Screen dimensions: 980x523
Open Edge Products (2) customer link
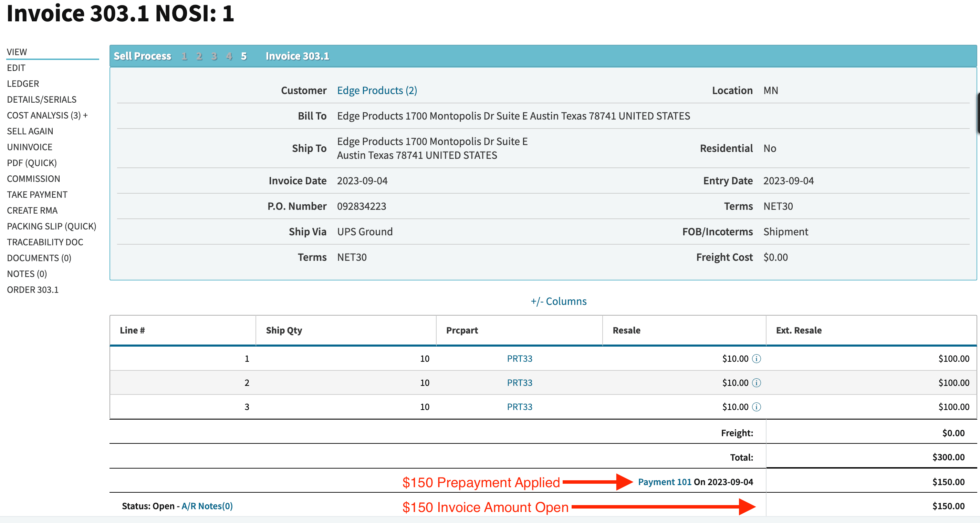tap(377, 90)
